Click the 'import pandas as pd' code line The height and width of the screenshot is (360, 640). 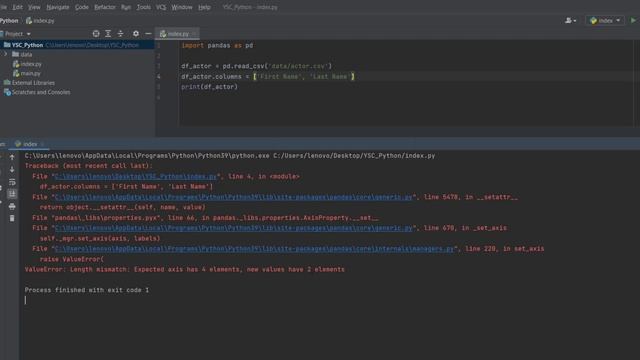217,45
